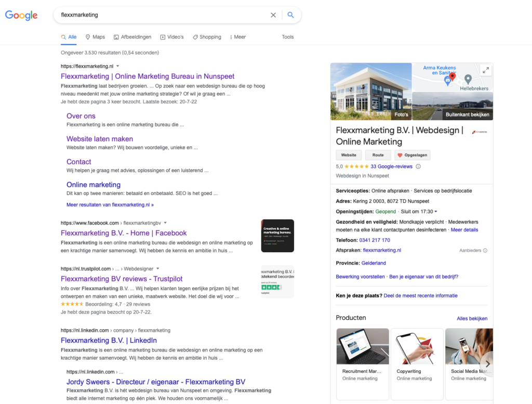Viewport: 532px width, 404px height.
Task: Expand opening hours Sluit om 17:30
Action: (x=419, y=212)
